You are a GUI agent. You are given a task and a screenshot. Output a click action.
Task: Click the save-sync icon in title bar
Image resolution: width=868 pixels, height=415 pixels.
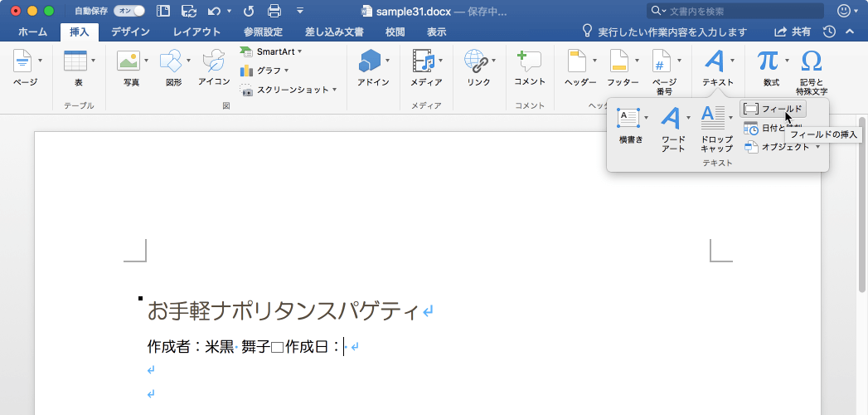tap(189, 11)
